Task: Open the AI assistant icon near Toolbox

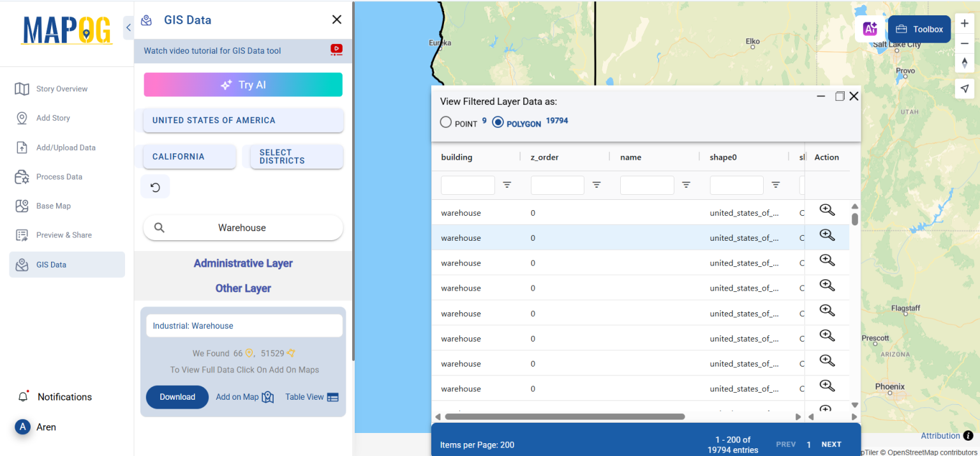Action: point(870,29)
